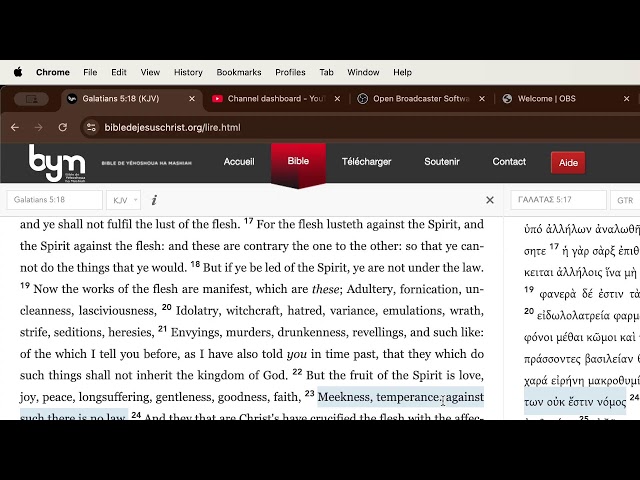Switch to the Channel dashboard YouTube tab

coord(276,99)
